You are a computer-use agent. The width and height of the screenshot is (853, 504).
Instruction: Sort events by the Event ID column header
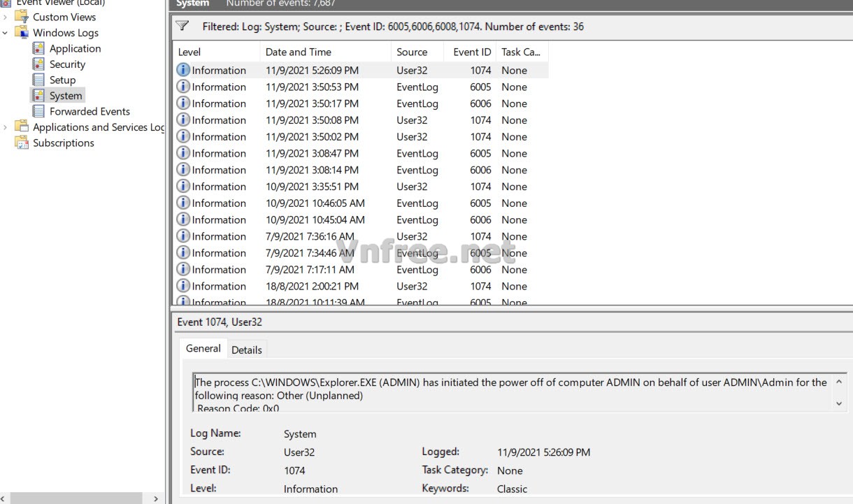[470, 51]
